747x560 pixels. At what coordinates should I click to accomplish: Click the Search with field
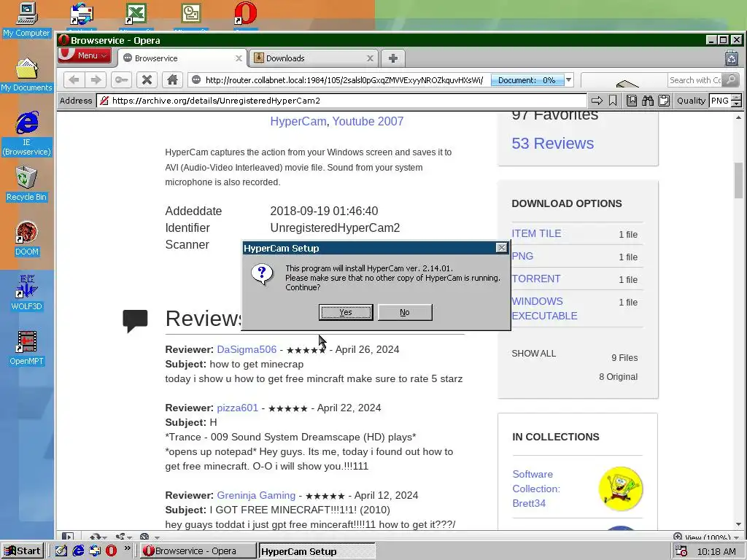(x=694, y=80)
